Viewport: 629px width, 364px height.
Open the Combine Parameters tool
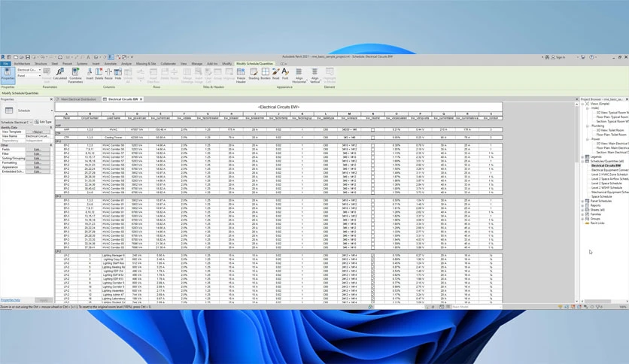click(75, 75)
